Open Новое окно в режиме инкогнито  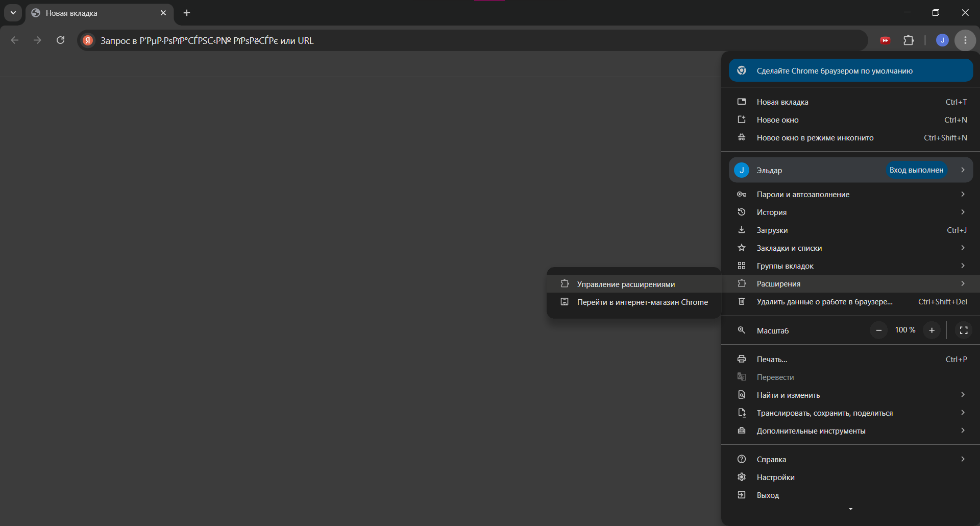point(851,137)
